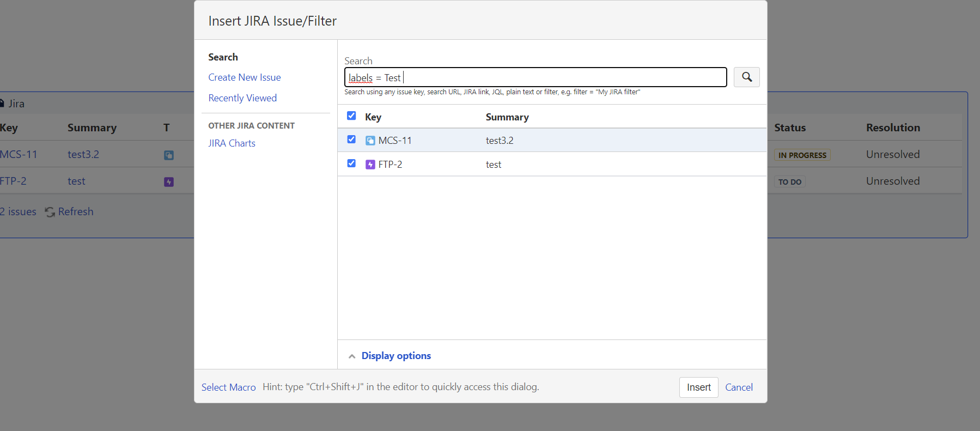
Task: Select the Search menu item in sidebar
Action: pos(223,57)
